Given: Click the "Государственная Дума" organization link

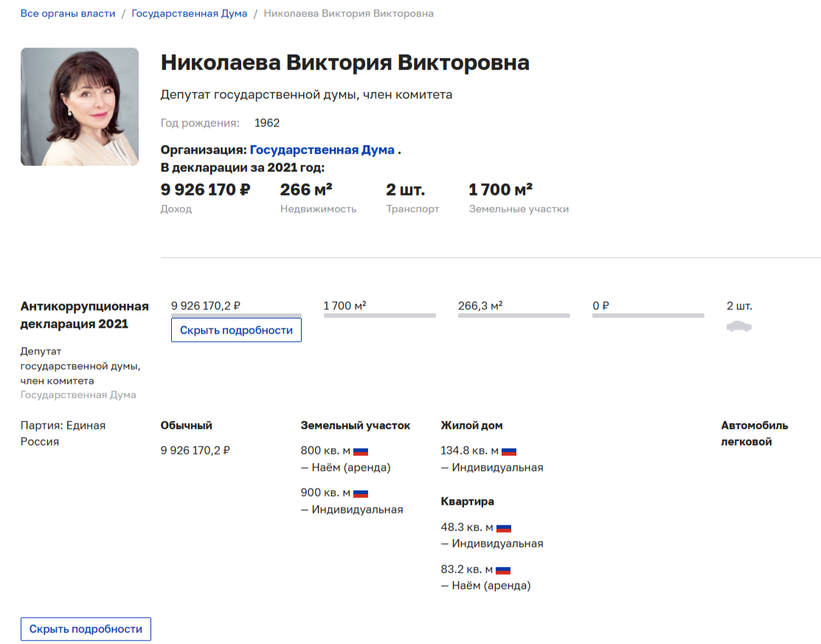Looking at the screenshot, I should point(322,150).
